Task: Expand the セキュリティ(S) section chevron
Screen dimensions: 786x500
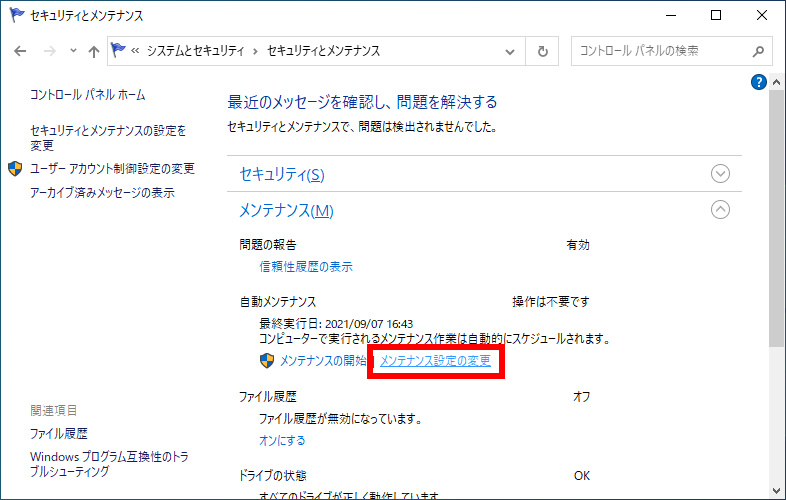Action: (720, 174)
